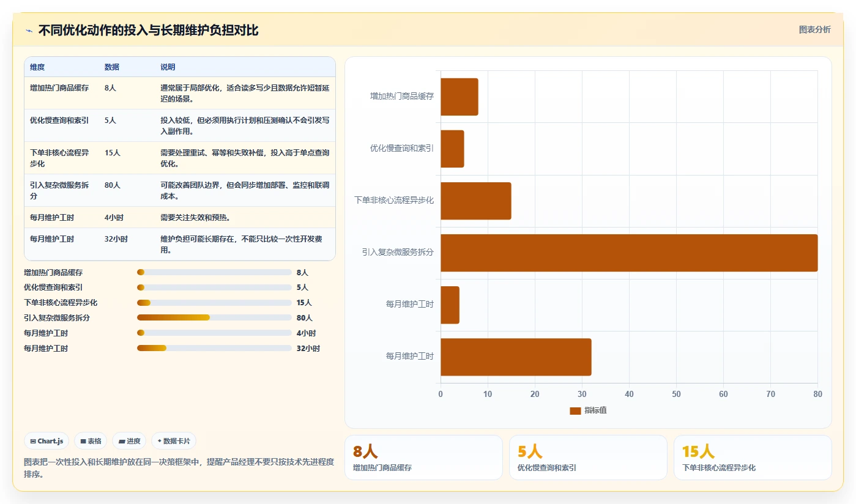Click the 增加热门商品缓存 progress bar

[x=214, y=272]
